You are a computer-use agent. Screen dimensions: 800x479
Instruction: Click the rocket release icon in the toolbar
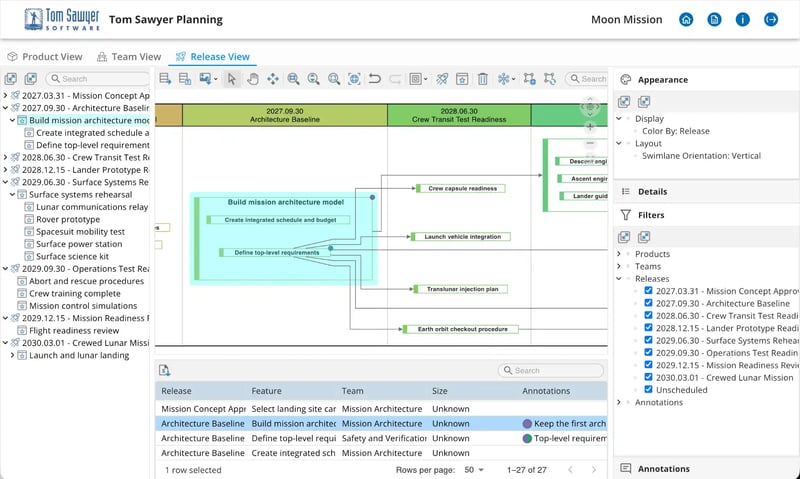[x=442, y=79]
